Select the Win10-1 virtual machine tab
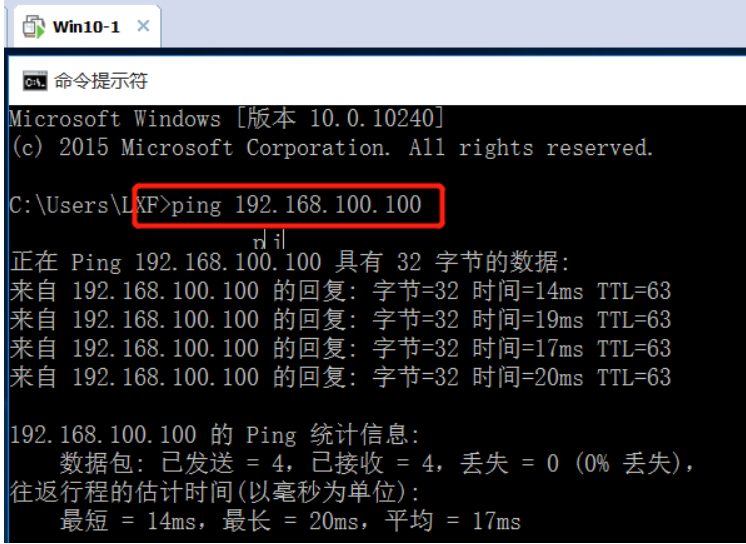This screenshot has width=746, height=544. pyautogui.click(x=87, y=27)
